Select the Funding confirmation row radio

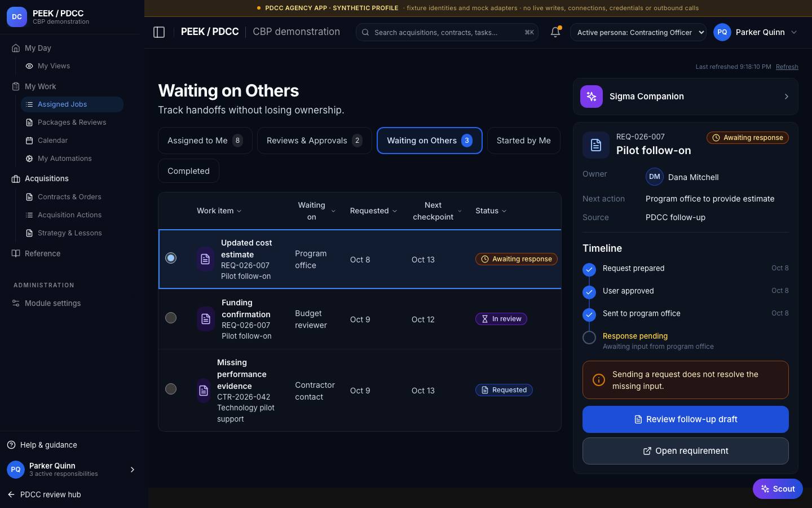pos(171,318)
